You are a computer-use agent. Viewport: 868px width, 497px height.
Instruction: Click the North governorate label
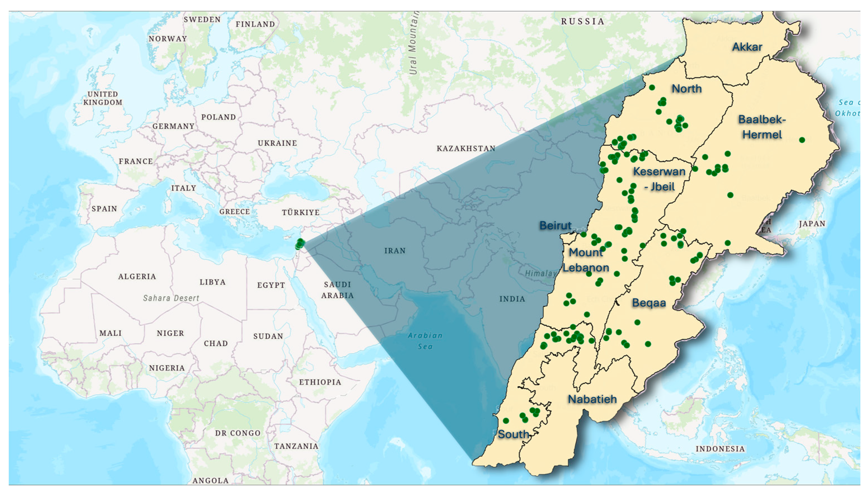[687, 89]
